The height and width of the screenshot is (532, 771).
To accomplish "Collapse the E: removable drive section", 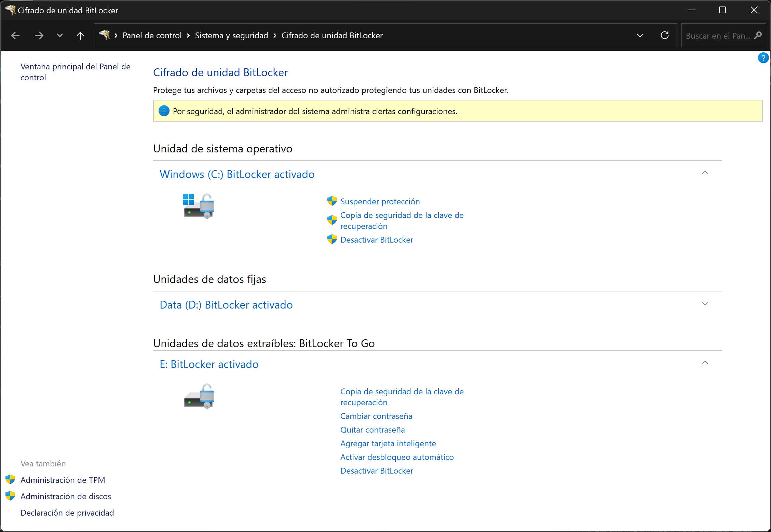I will pos(705,363).
